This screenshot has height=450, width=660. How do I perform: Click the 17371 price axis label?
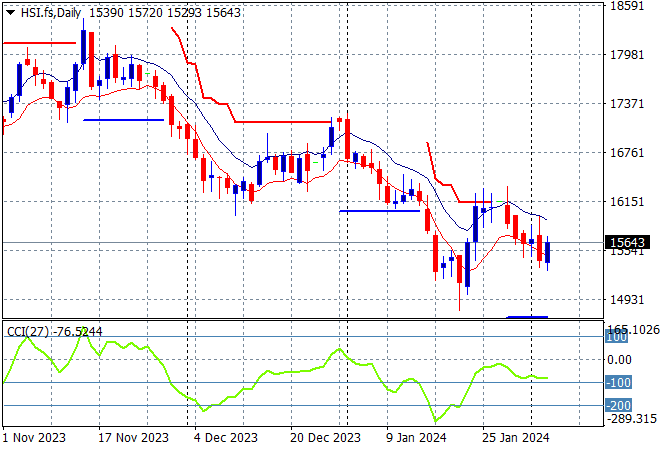(630, 104)
